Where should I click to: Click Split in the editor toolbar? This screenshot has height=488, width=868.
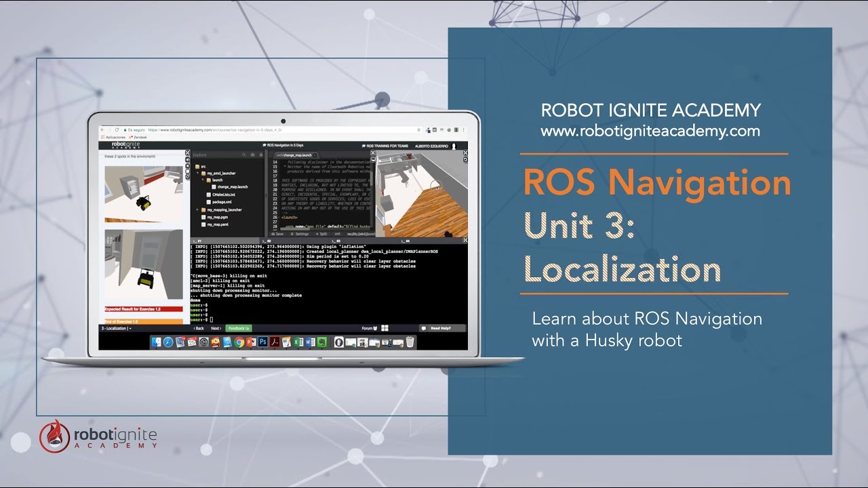pyautogui.click(x=321, y=234)
